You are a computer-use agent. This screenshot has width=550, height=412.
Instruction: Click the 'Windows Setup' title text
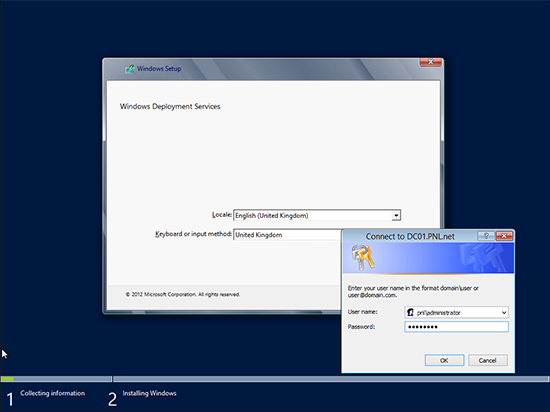coord(159,68)
